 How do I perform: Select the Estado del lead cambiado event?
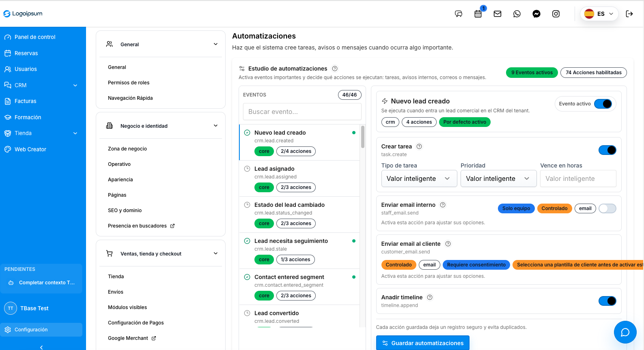click(x=299, y=215)
